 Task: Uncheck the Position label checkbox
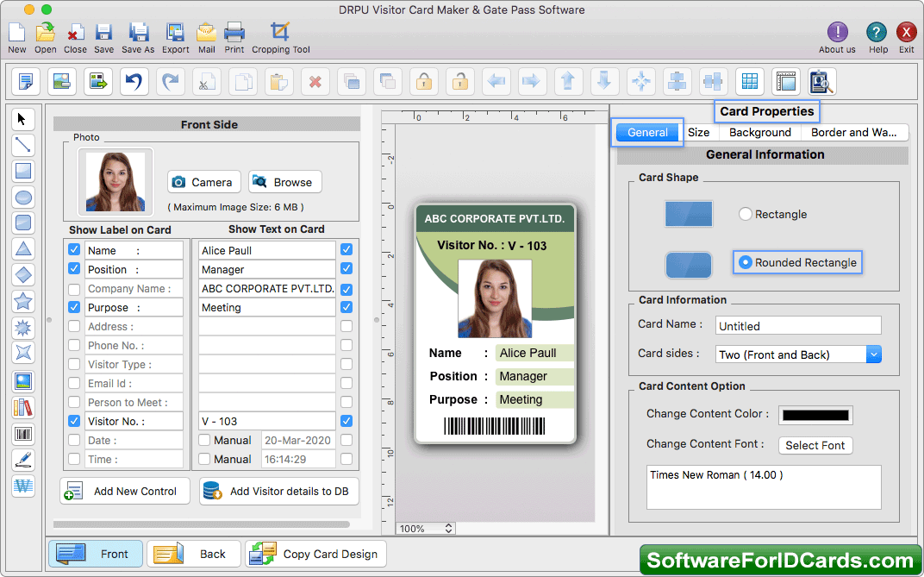[x=73, y=269]
